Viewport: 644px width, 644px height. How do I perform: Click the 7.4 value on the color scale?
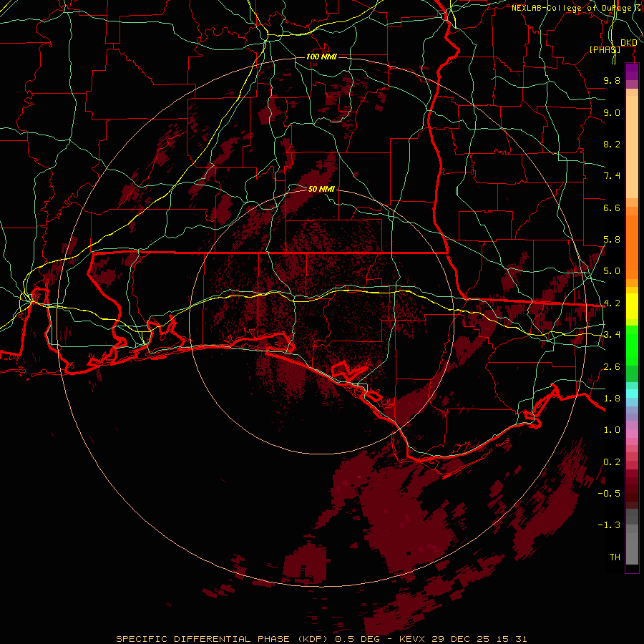pos(612,176)
